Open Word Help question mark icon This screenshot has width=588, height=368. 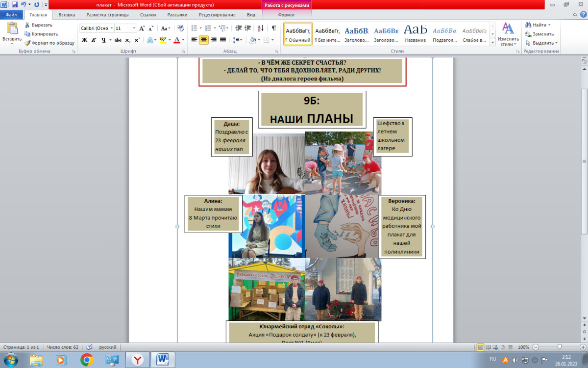click(x=583, y=15)
